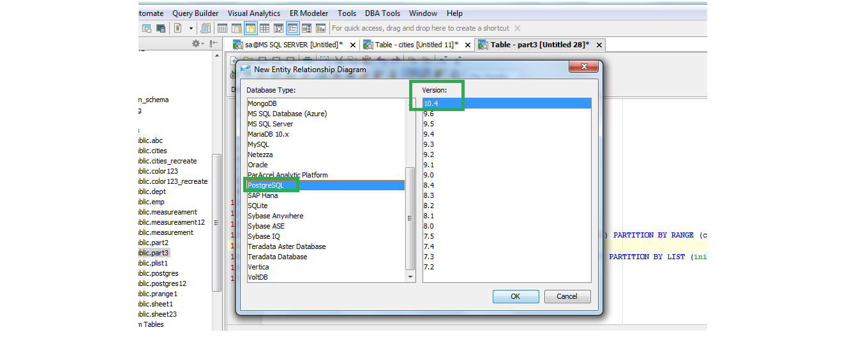Select Netezza database type
868x362 pixels.
tap(326, 155)
